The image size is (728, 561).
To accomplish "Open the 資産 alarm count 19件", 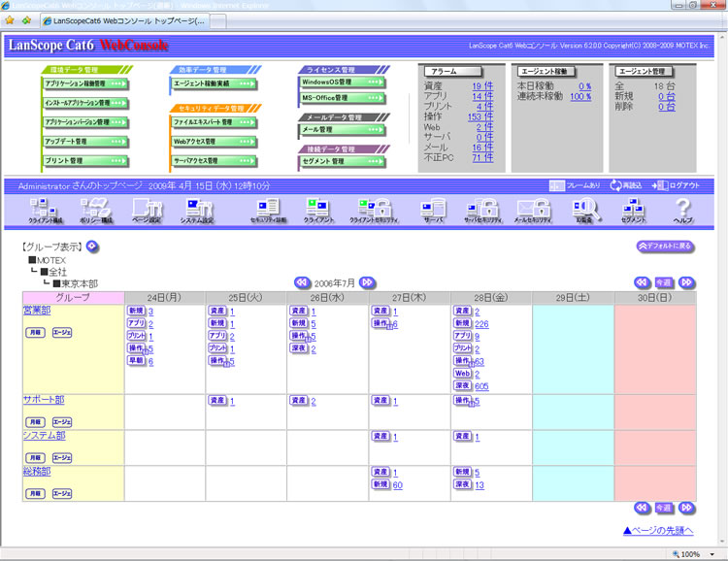I will [482, 86].
